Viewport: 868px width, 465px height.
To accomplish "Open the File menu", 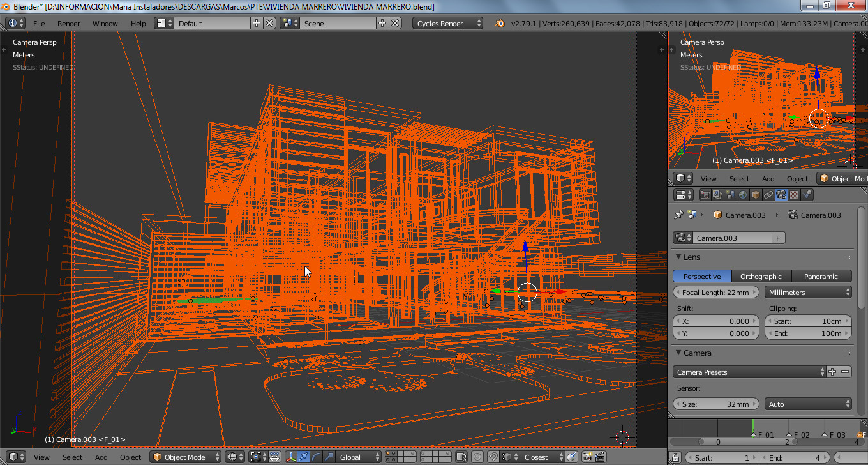I will [39, 24].
